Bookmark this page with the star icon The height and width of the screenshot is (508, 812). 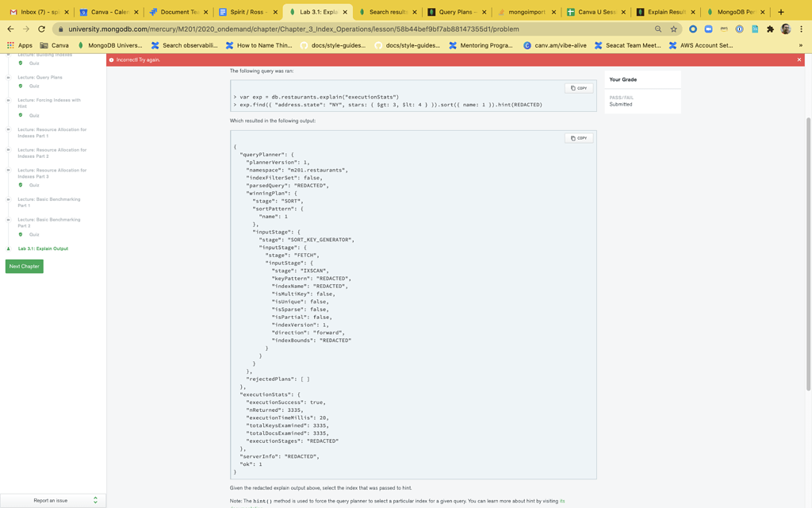673,29
